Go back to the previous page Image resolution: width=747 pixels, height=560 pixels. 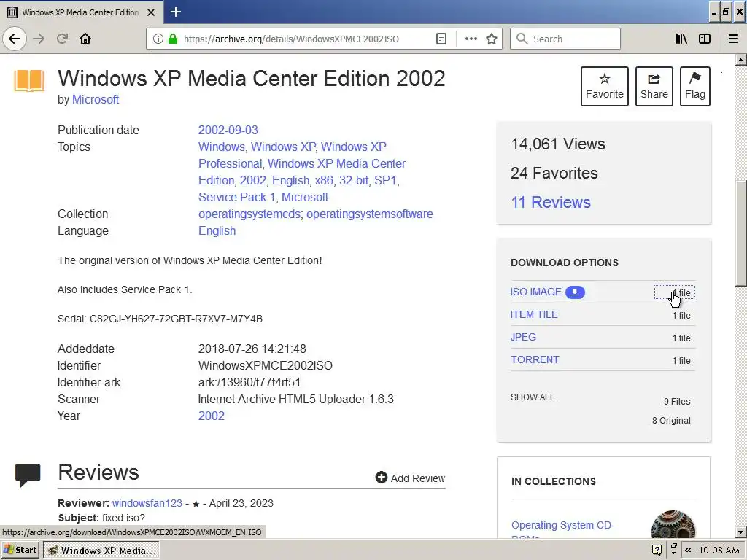[x=15, y=39]
